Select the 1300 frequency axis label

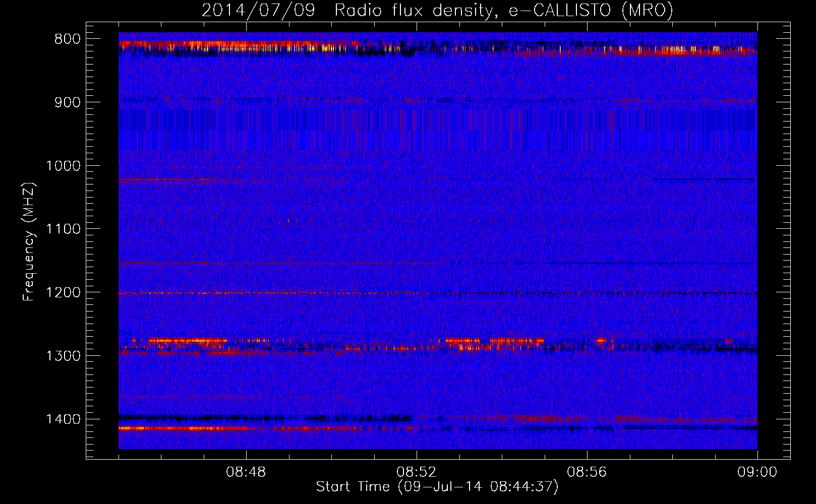(63, 356)
